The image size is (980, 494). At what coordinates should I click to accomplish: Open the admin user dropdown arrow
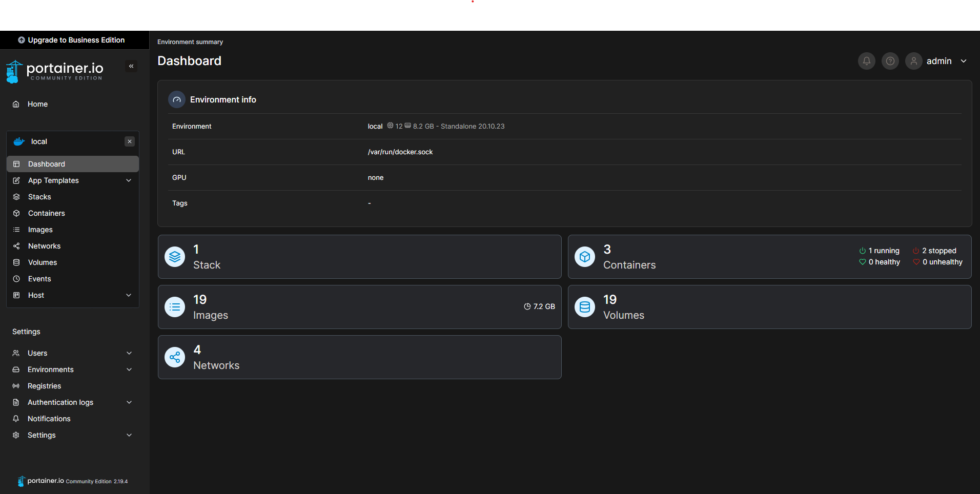[x=964, y=61]
